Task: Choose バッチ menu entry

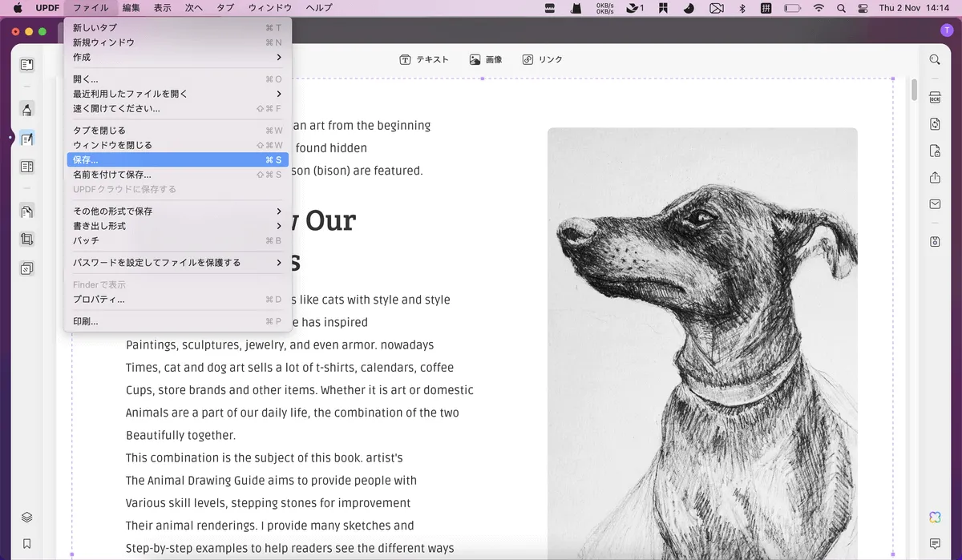Action: pyautogui.click(x=178, y=240)
